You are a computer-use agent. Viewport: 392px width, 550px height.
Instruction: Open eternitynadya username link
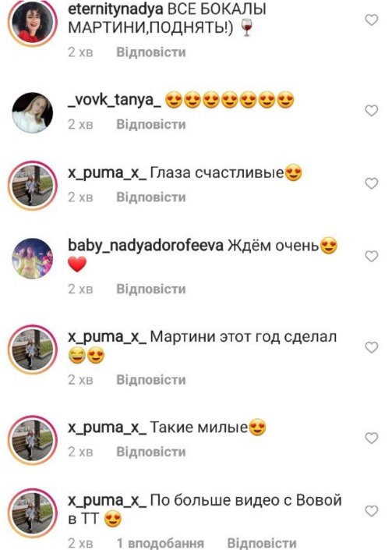pyautogui.click(x=115, y=9)
